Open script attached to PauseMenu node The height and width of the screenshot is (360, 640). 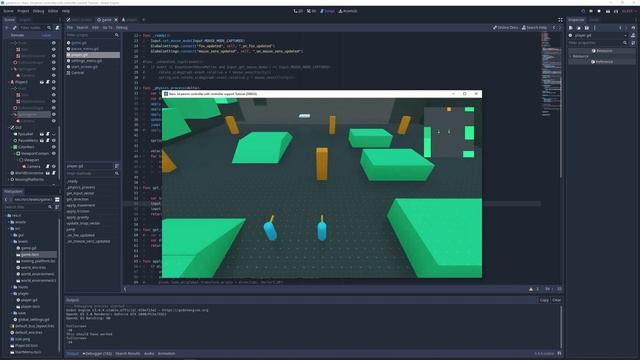pos(48,140)
